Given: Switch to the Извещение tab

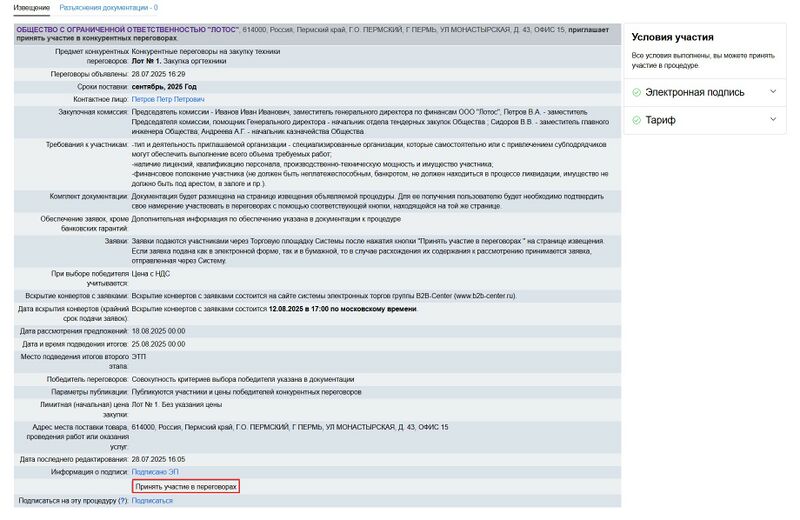Looking at the screenshot, I should [x=31, y=7].
